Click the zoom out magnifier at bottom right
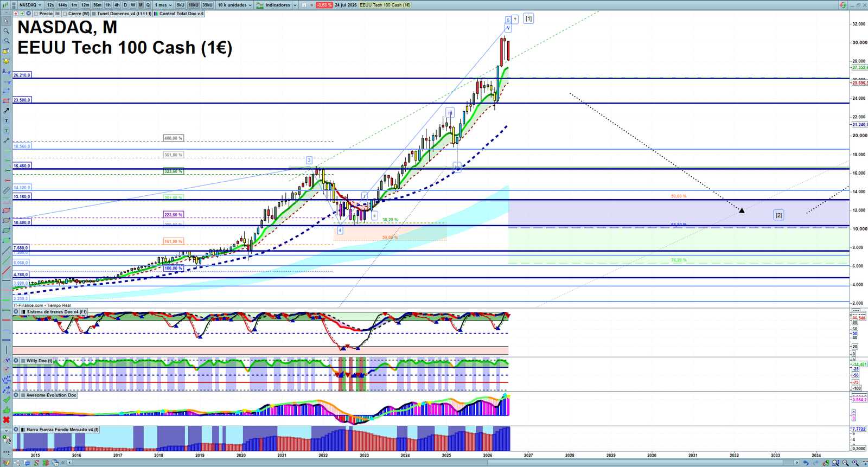 [845, 463]
